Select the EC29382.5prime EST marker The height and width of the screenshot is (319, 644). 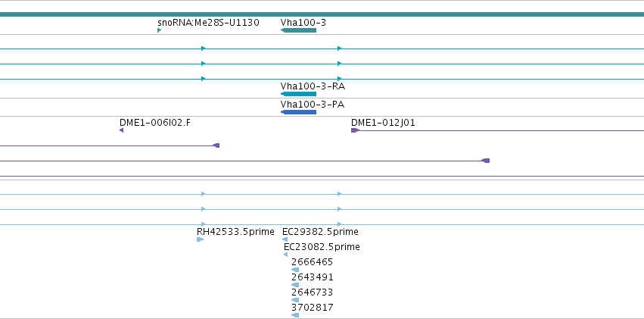[285, 239]
